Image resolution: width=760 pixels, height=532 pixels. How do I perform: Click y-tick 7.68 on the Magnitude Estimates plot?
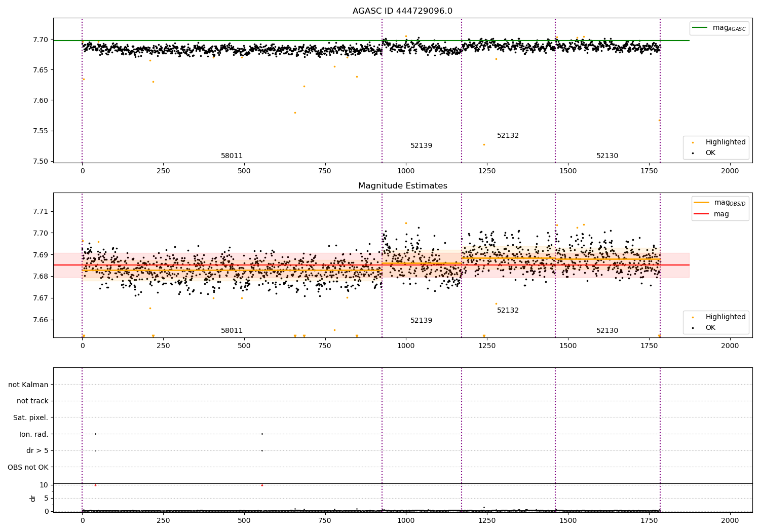coord(40,276)
